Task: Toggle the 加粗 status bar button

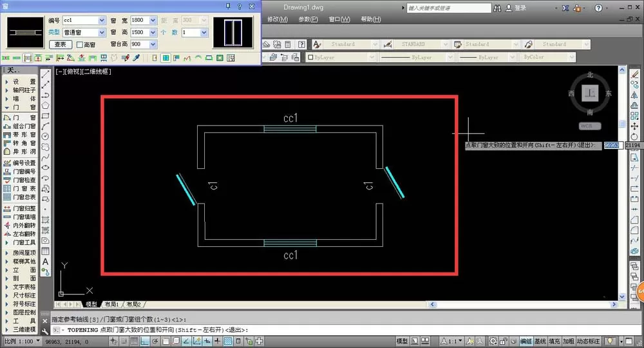Action: click(x=569, y=341)
